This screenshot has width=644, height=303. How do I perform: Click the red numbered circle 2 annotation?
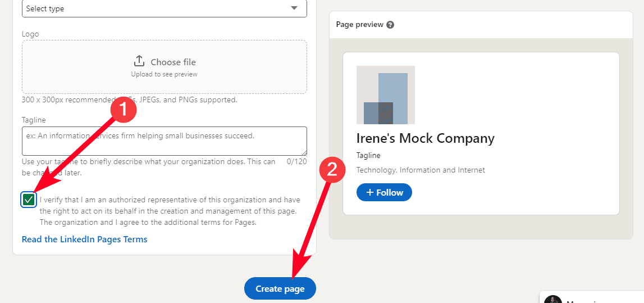coord(332,170)
